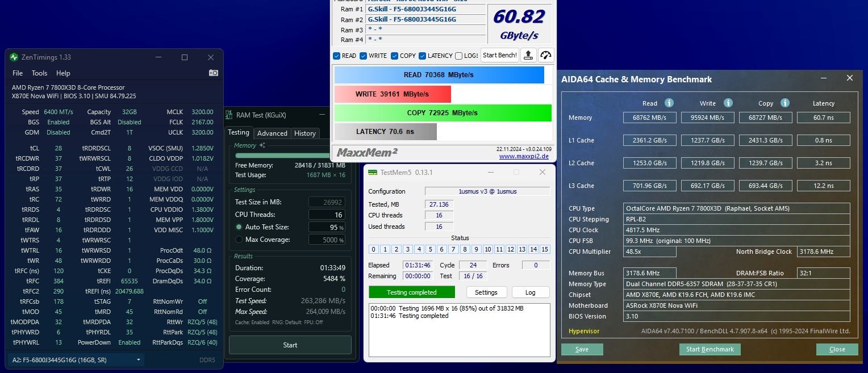Image resolution: width=868 pixels, height=373 pixels.
Task: Click AIDA64 Save button
Action: (x=582, y=349)
